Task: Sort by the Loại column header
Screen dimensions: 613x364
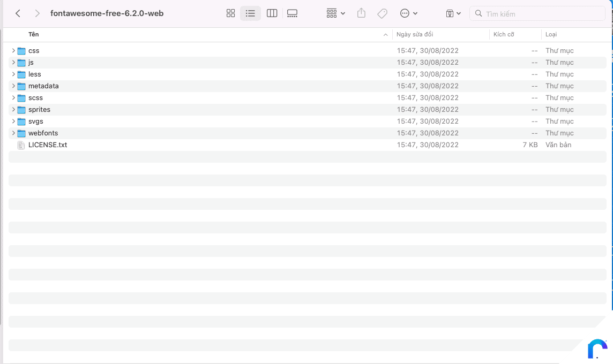Action: click(551, 34)
